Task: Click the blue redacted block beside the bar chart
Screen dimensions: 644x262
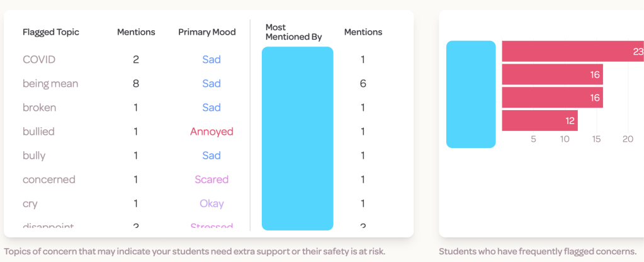Action: pos(471,94)
